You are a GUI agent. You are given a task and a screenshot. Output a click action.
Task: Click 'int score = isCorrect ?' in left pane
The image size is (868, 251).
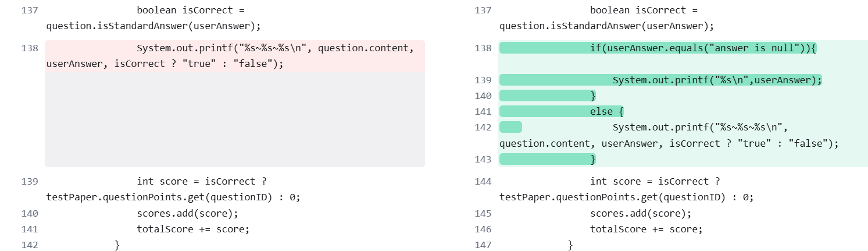[x=202, y=181]
